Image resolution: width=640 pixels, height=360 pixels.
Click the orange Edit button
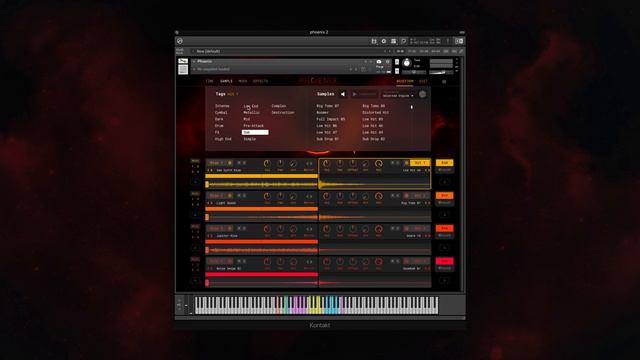tap(444, 195)
